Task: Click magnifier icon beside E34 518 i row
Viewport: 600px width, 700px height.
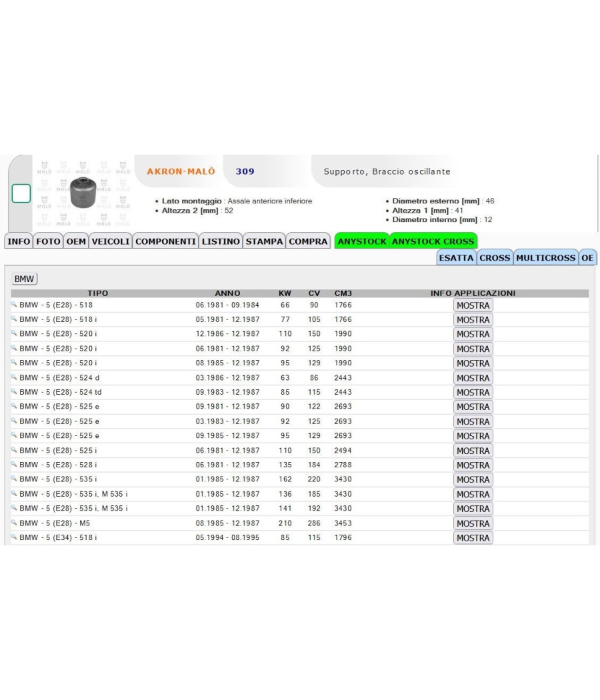Action: point(14,537)
